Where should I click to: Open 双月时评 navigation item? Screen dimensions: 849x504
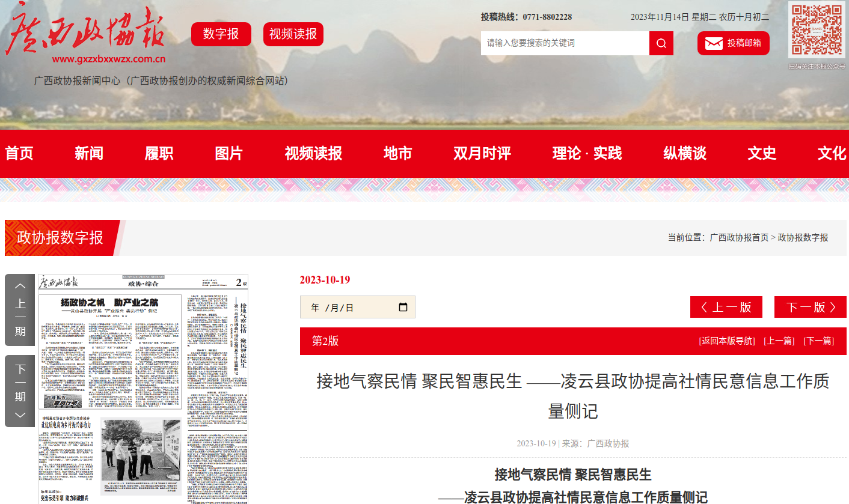pyautogui.click(x=482, y=153)
